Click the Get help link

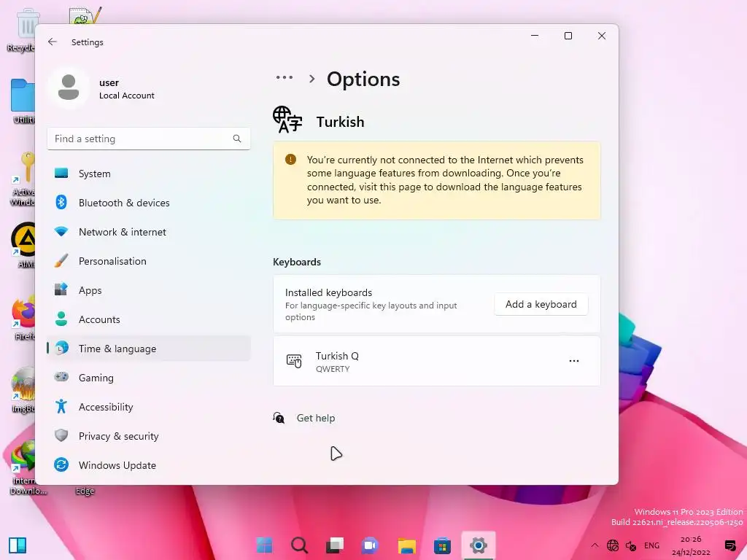tap(315, 418)
